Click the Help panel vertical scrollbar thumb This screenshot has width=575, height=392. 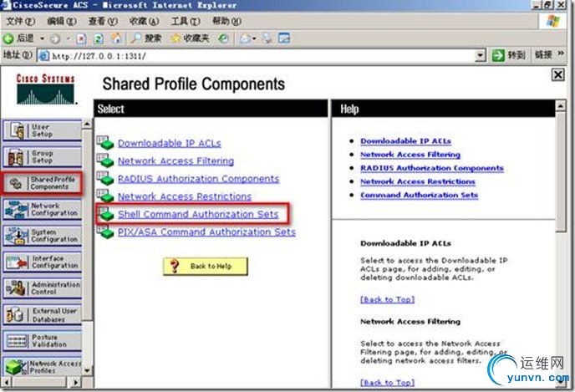[x=561, y=171]
